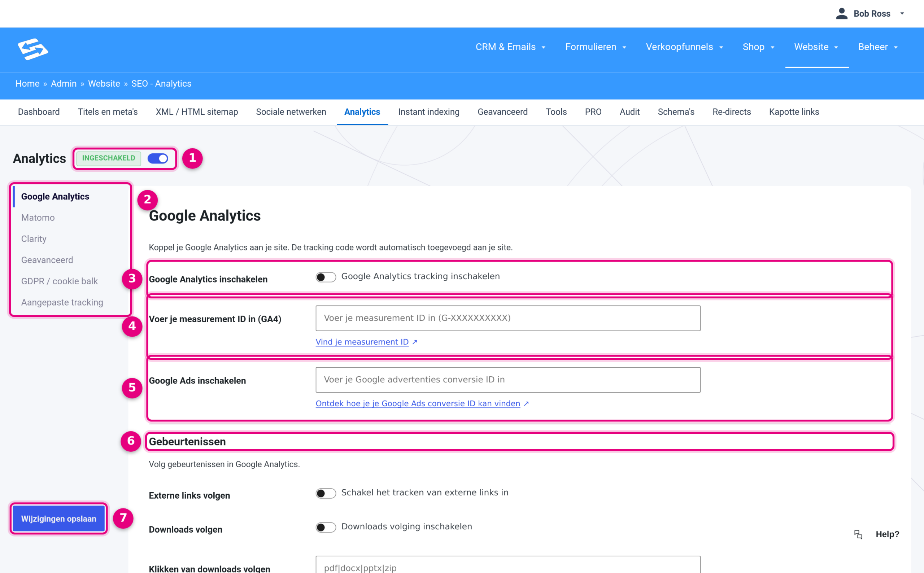Expand the Website menu

pos(816,47)
